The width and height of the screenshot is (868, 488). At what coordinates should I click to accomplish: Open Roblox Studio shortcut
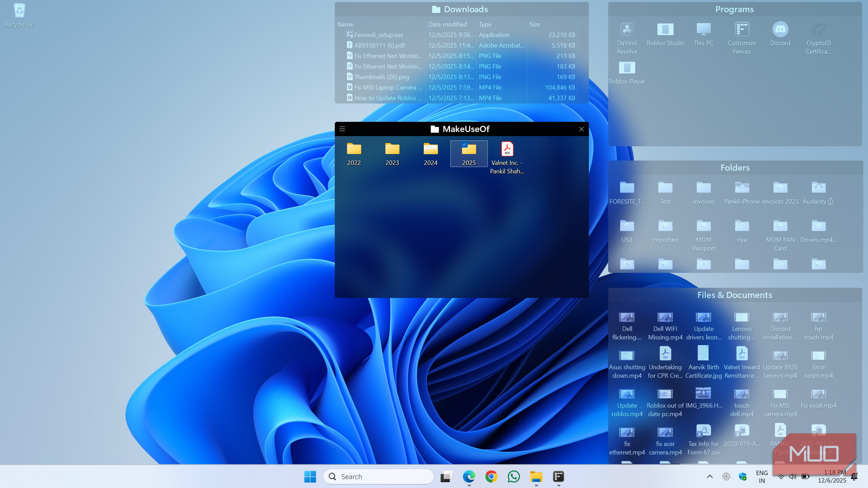pos(665,34)
